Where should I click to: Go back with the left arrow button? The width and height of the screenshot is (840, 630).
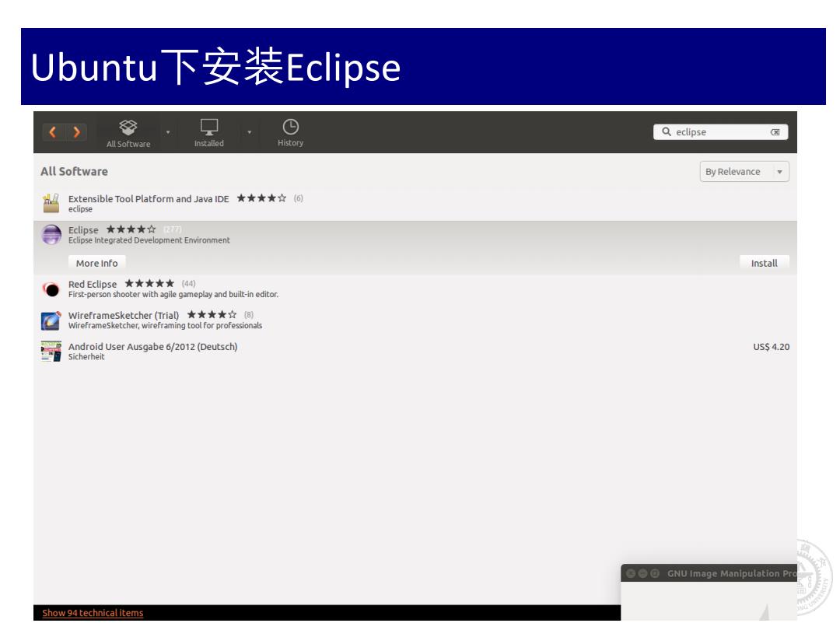tap(53, 131)
